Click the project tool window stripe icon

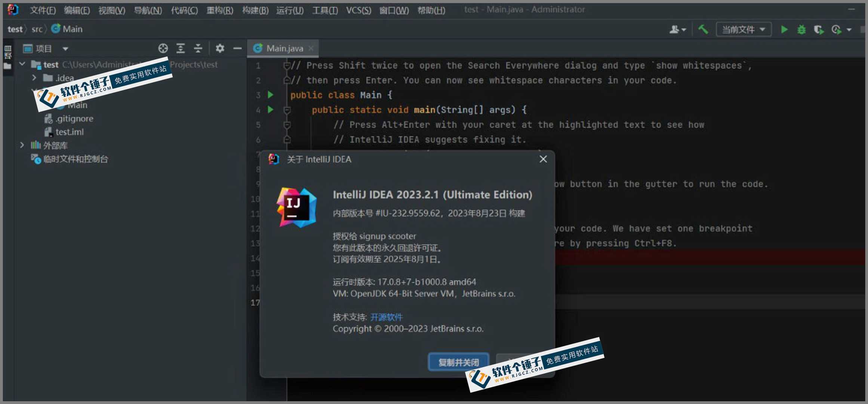pyautogui.click(x=8, y=52)
